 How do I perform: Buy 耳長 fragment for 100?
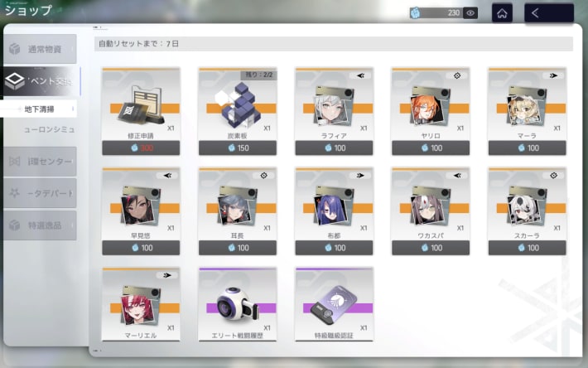[x=238, y=248]
